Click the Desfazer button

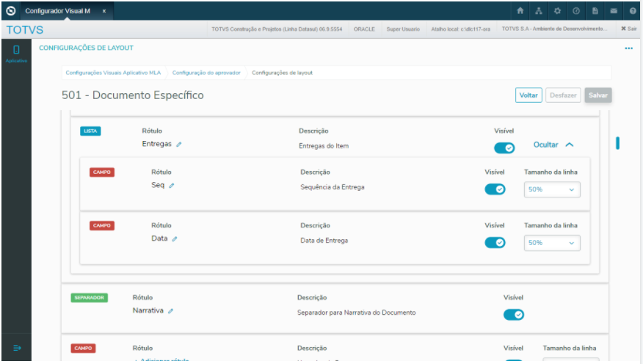(x=563, y=95)
